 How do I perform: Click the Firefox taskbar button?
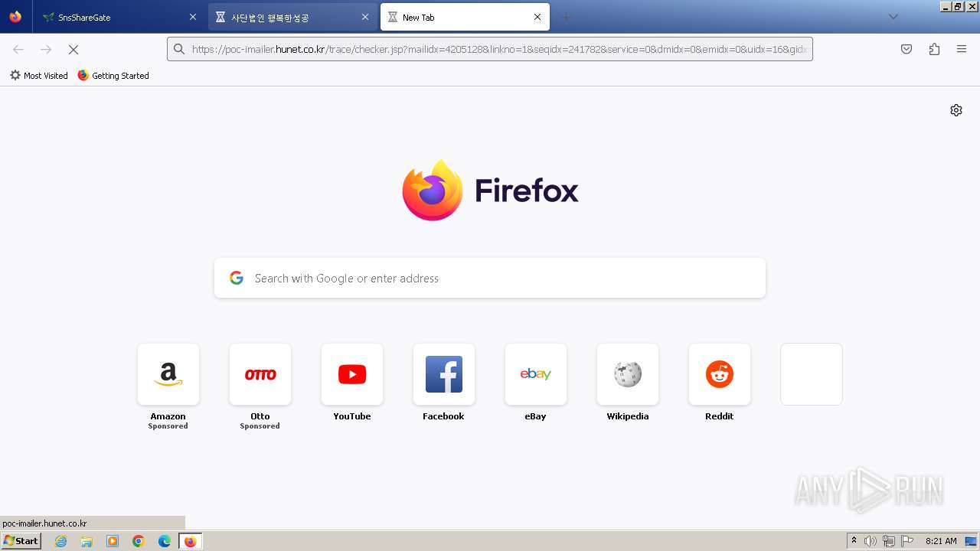point(191,541)
